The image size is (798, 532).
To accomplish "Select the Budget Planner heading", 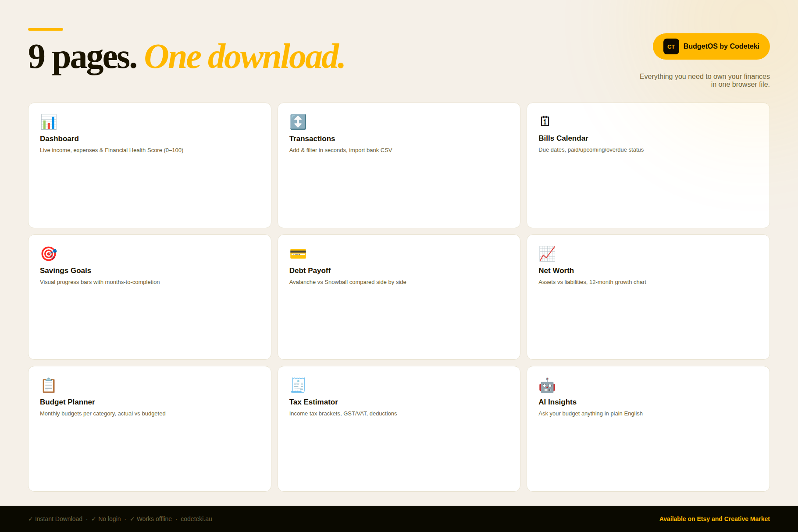I will click(67, 402).
